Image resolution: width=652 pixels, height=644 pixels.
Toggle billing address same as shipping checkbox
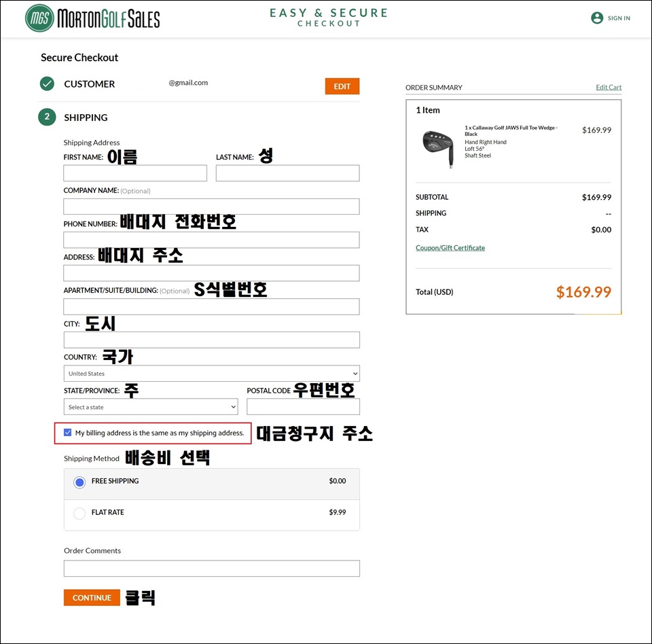tap(68, 432)
